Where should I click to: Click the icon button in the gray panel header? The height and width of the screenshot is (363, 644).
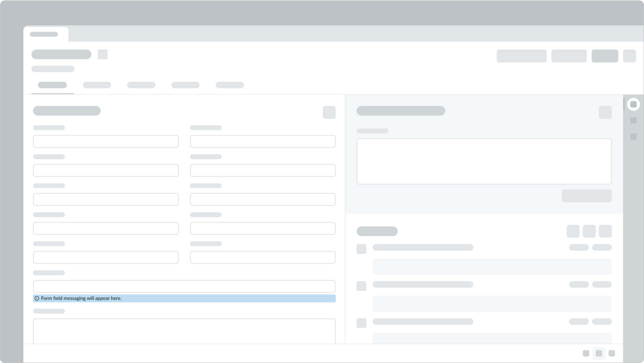[x=605, y=112]
